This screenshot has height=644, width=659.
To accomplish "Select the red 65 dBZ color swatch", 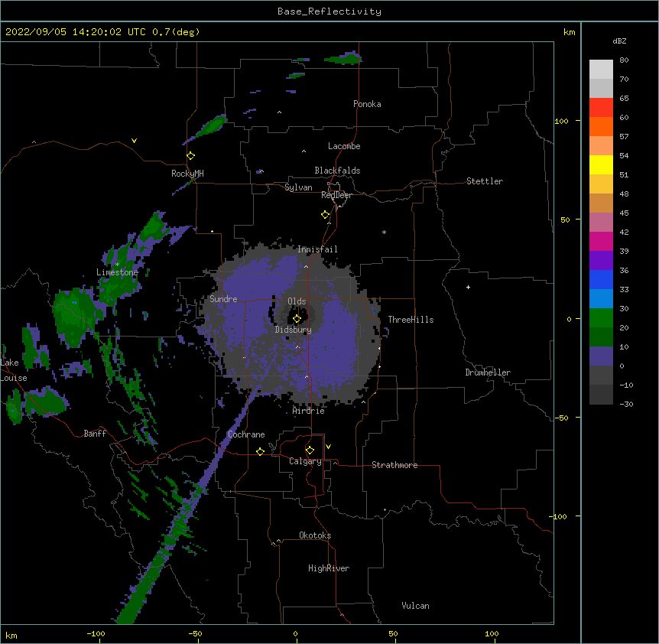I will pos(601,108).
